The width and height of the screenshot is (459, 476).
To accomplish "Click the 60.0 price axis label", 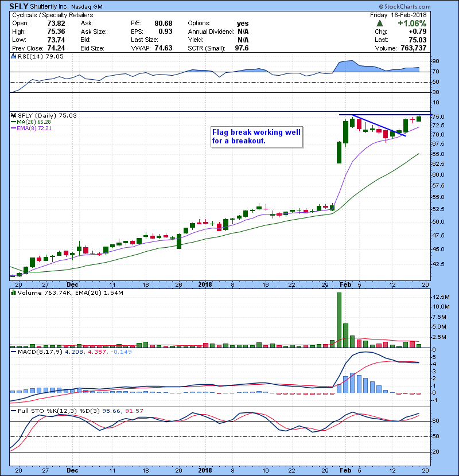I will click(438, 175).
